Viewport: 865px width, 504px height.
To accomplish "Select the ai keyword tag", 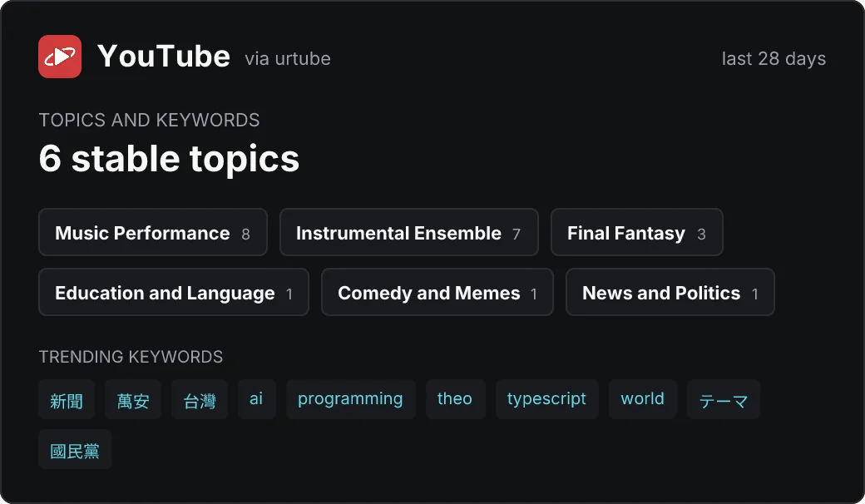I will tap(256, 399).
